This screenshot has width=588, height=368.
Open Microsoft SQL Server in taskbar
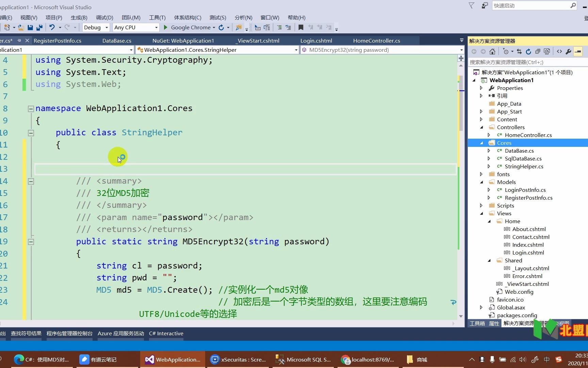(x=303, y=359)
